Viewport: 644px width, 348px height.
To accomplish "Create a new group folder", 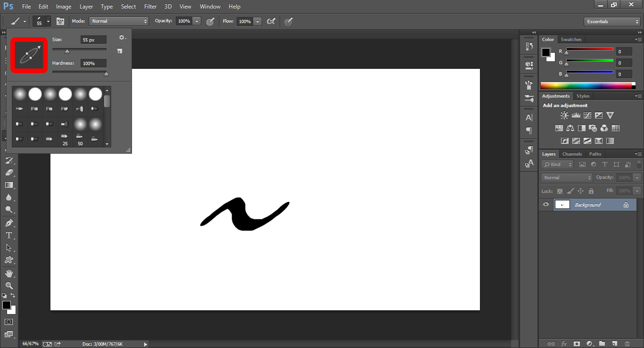I will 602,344.
